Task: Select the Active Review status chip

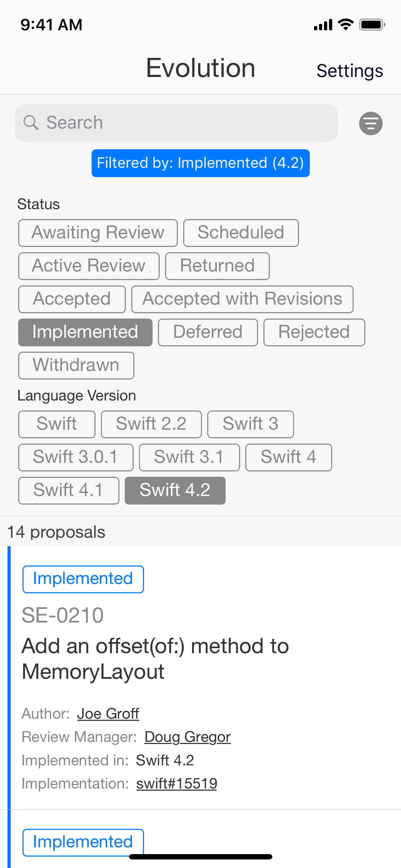Action: (89, 266)
